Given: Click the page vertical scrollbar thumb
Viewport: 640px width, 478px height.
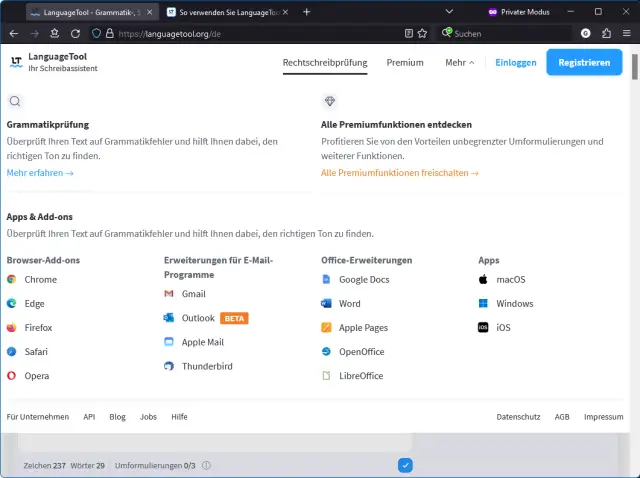Looking at the screenshot, I should pyautogui.click(x=635, y=67).
